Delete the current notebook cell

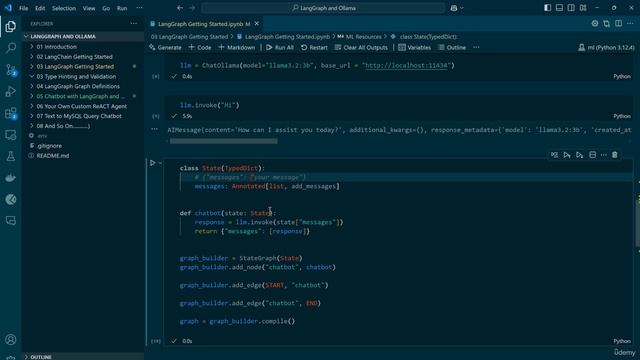pyautogui.click(x=615, y=155)
